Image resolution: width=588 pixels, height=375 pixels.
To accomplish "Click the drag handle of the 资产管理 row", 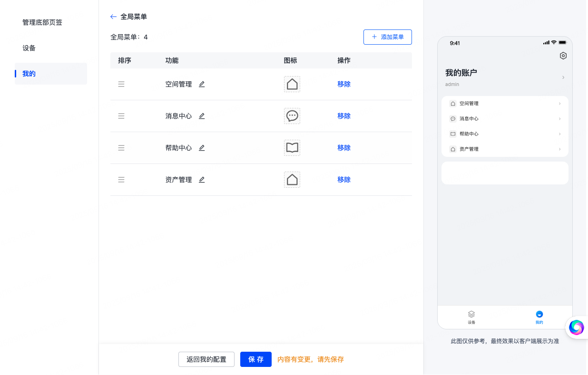I will 121,180.
